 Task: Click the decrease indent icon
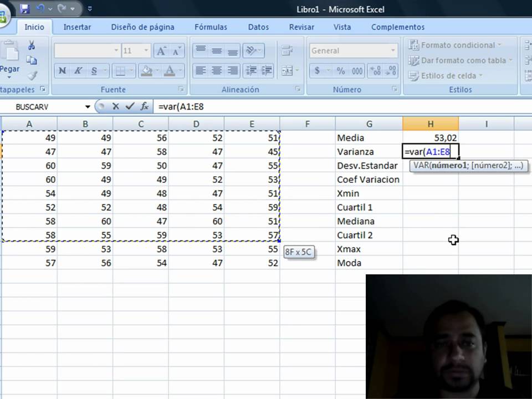[251, 70]
